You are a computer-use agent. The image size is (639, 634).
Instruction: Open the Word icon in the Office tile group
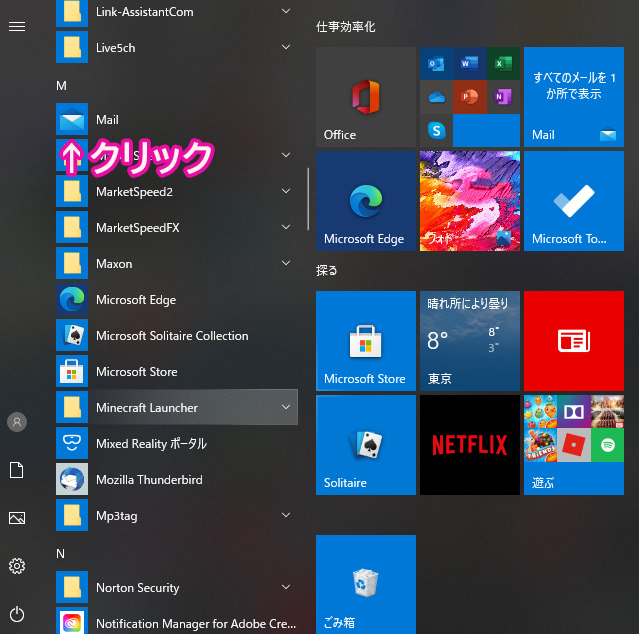[x=469, y=64]
